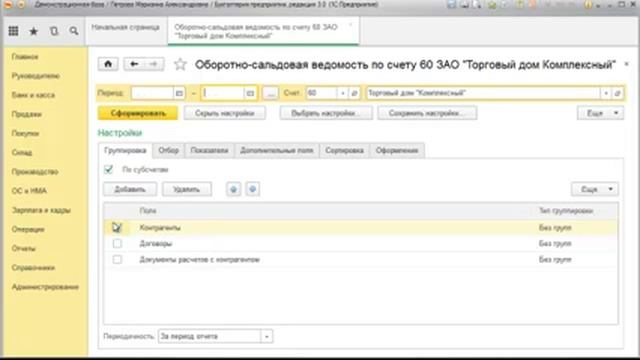640x360 pixels.
Task: Switch to Группировка tab
Action: 125,151
